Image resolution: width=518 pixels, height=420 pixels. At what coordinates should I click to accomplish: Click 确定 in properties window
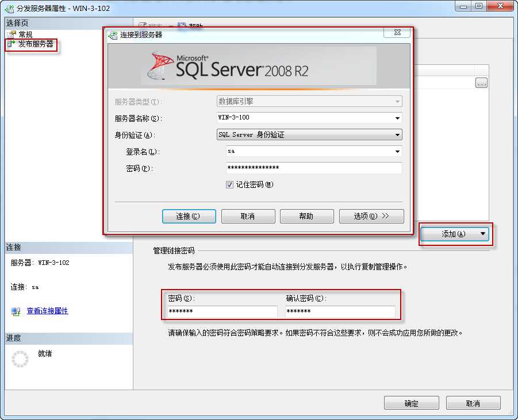pyautogui.click(x=411, y=403)
